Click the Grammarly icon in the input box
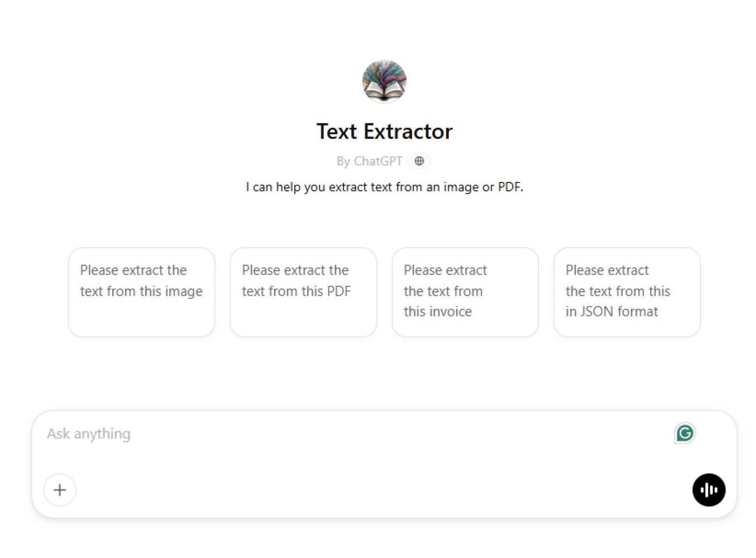Image resolution: width=756 pixels, height=558 pixels. point(685,433)
